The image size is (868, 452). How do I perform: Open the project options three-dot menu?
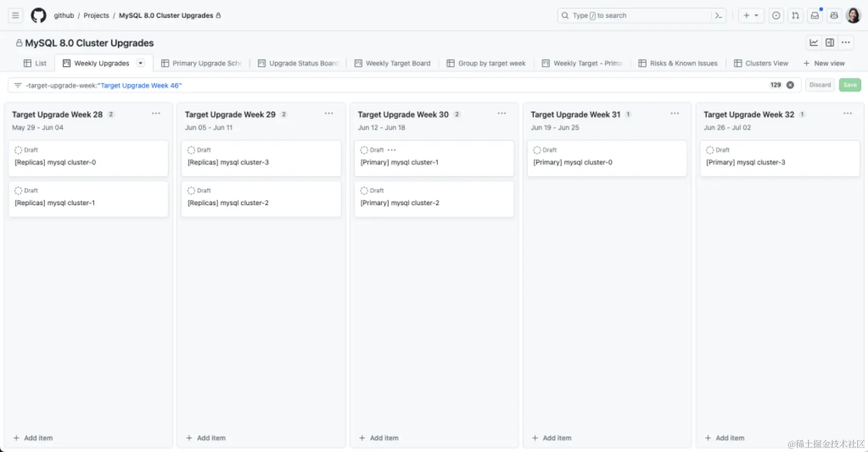[x=846, y=42]
